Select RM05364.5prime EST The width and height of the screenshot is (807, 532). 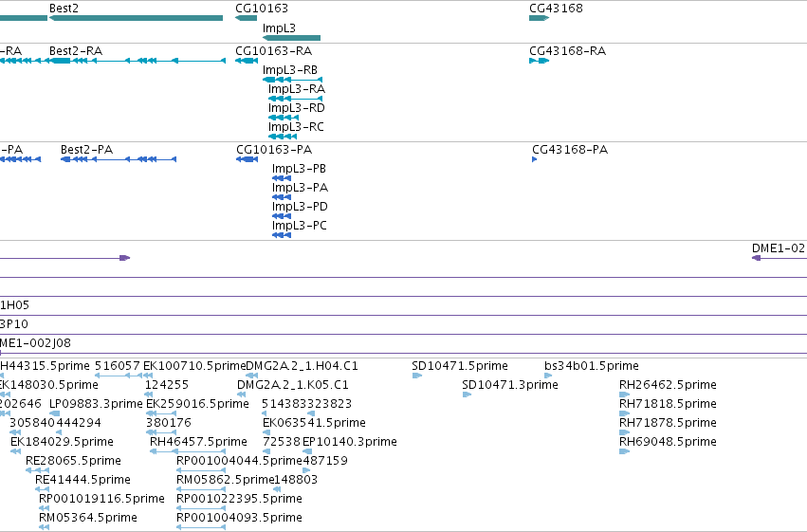click(45, 528)
